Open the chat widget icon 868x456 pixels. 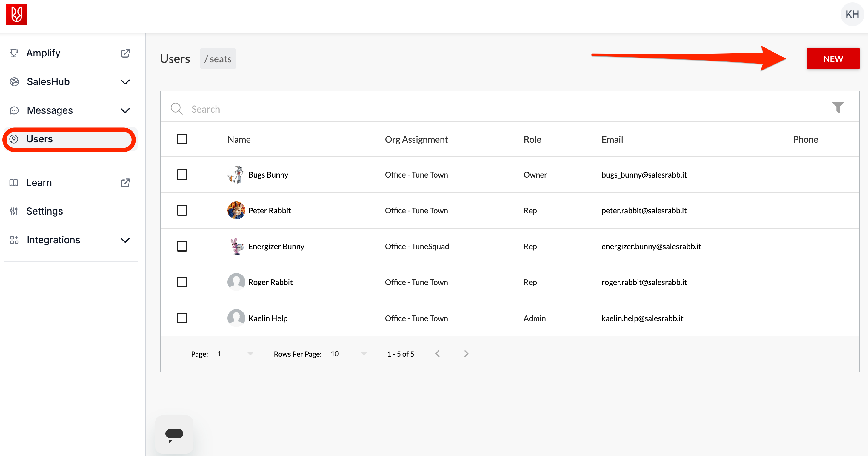174,435
